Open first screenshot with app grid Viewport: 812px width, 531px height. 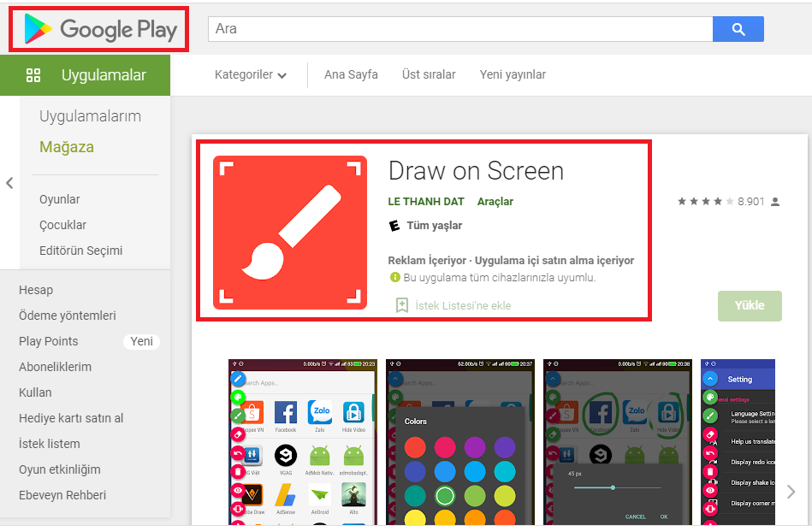(x=303, y=443)
